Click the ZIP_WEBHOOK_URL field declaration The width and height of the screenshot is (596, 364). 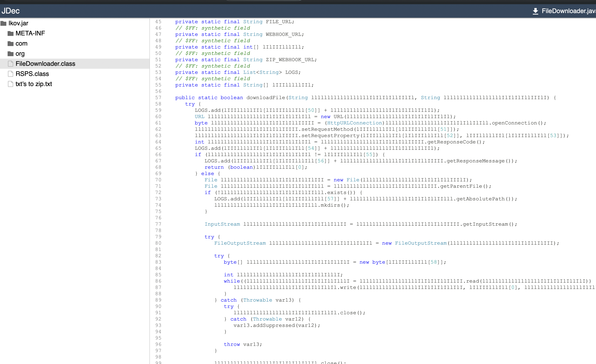point(291,60)
